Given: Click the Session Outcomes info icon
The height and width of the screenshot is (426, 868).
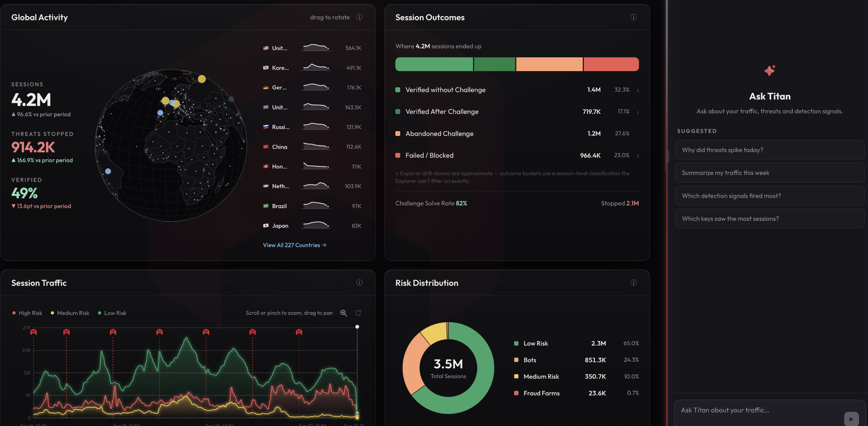Looking at the screenshot, I should pos(633,17).
